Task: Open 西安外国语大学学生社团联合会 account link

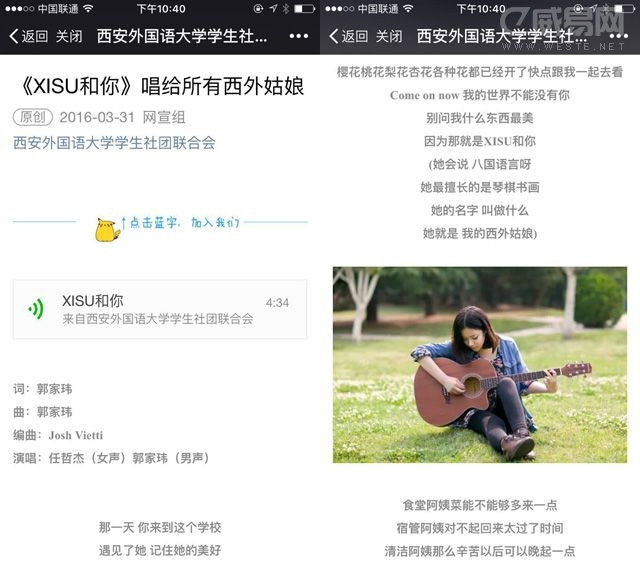Action: tap(114, 143)
